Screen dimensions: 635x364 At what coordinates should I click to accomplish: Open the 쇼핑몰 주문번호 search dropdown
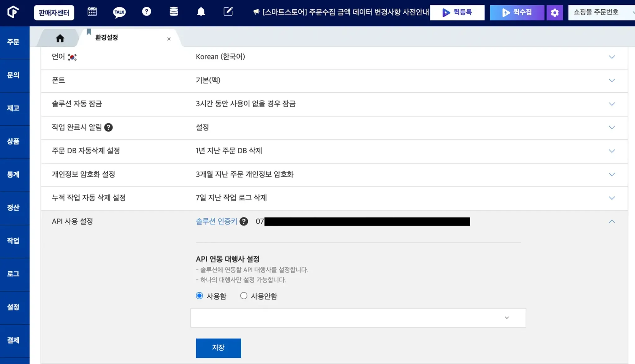601,12
